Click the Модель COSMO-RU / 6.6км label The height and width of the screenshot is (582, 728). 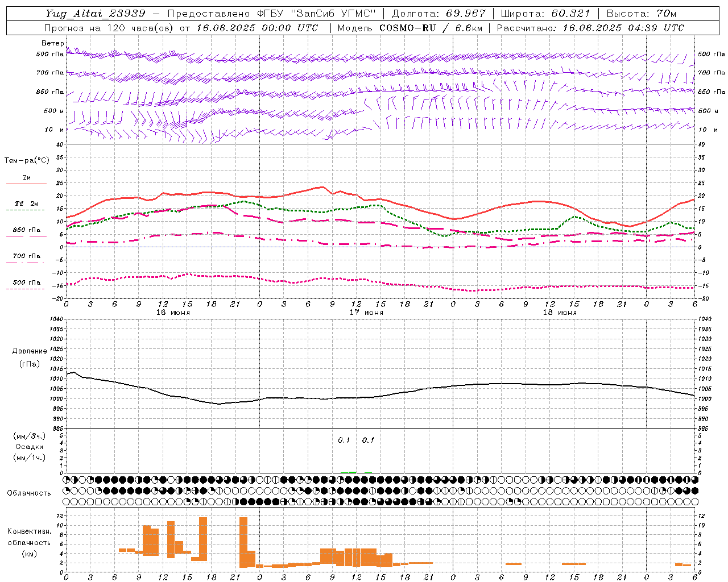click(x=409, y=28)
